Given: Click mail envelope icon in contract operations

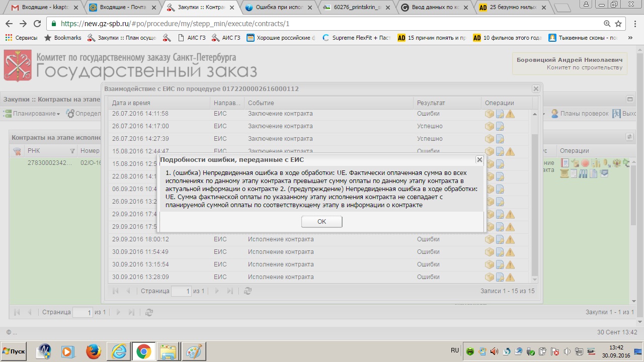Looking at the screenshot, I should tap(604, 173).
